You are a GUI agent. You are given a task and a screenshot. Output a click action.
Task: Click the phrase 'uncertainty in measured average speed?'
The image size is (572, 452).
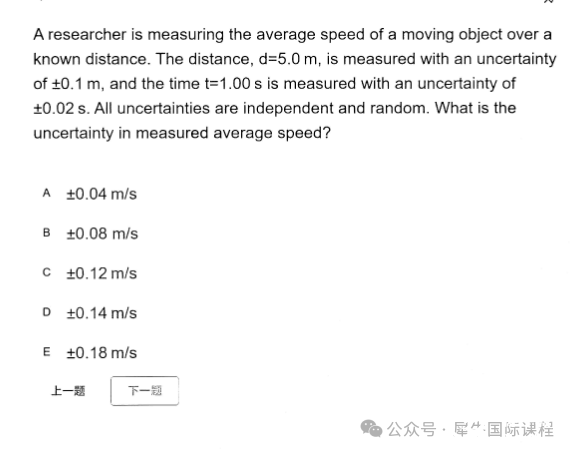182,133
